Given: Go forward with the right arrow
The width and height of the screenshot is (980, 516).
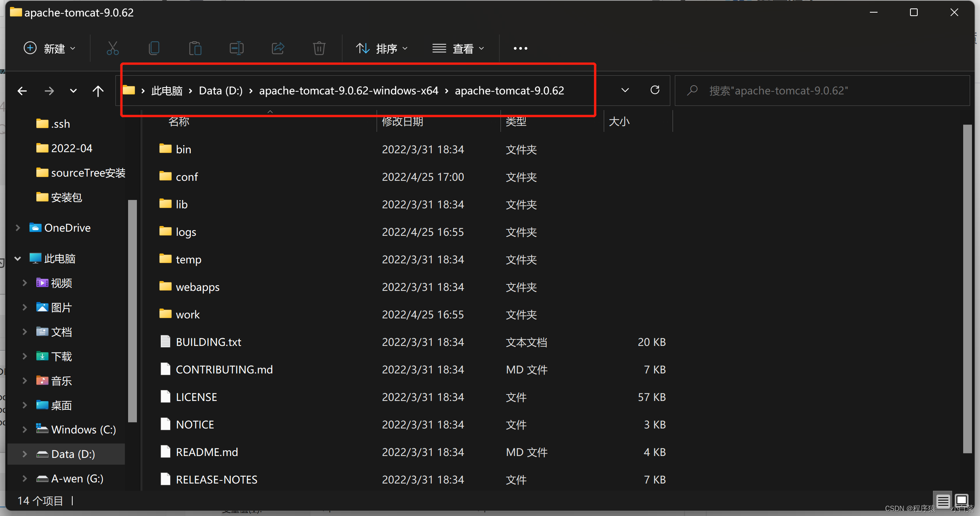Looking at the screenshot, I should pos(49,91).
